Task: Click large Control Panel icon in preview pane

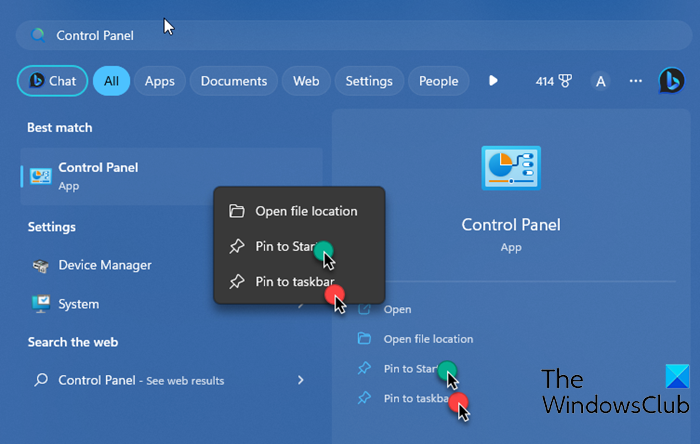Action: click(511, 168)
